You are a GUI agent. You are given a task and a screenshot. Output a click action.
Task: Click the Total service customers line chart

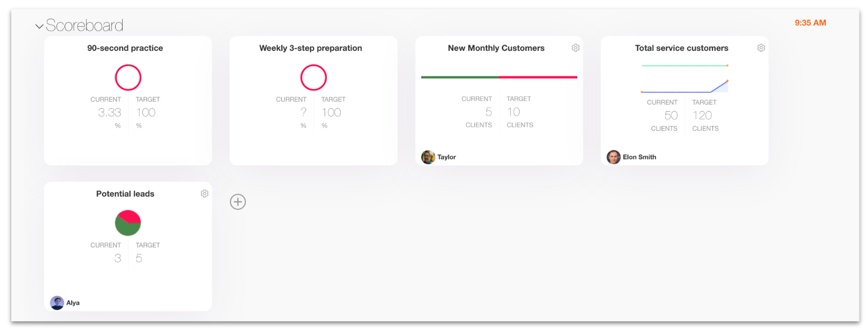click(x=684, y=79)
